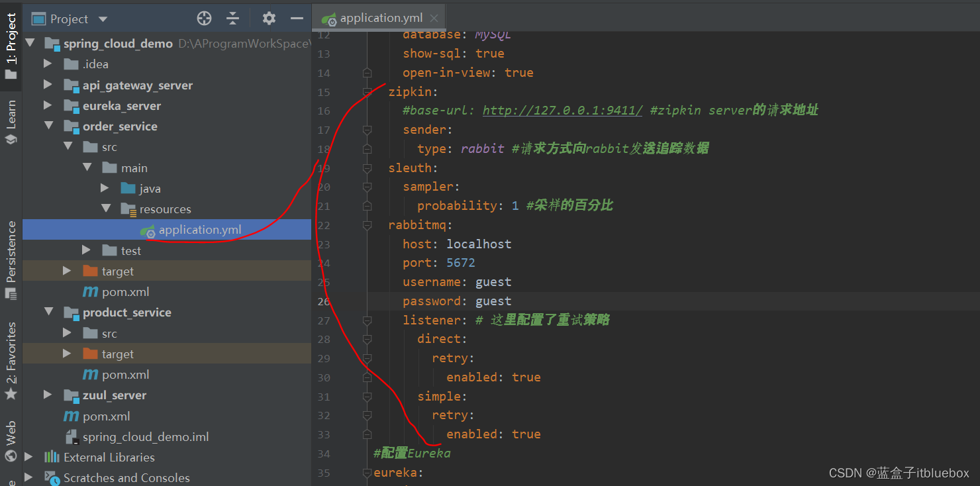Select the resources folder

[x=166, y=209]
